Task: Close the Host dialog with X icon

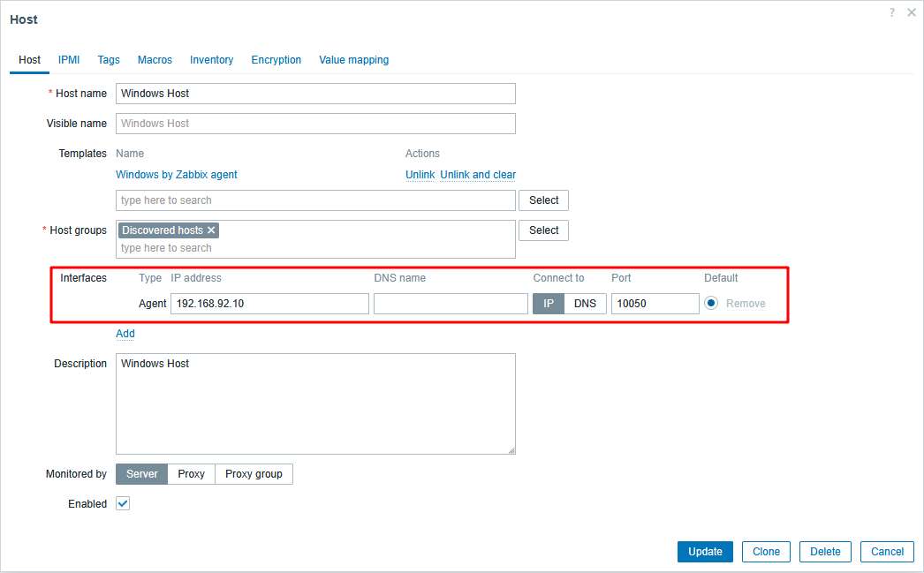Action: (x=912, y=12)
